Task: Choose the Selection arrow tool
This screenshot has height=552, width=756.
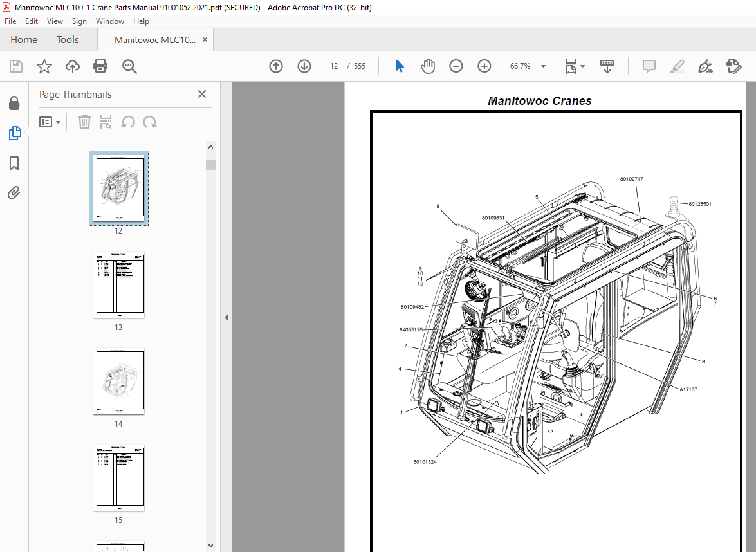Action: 400,66
